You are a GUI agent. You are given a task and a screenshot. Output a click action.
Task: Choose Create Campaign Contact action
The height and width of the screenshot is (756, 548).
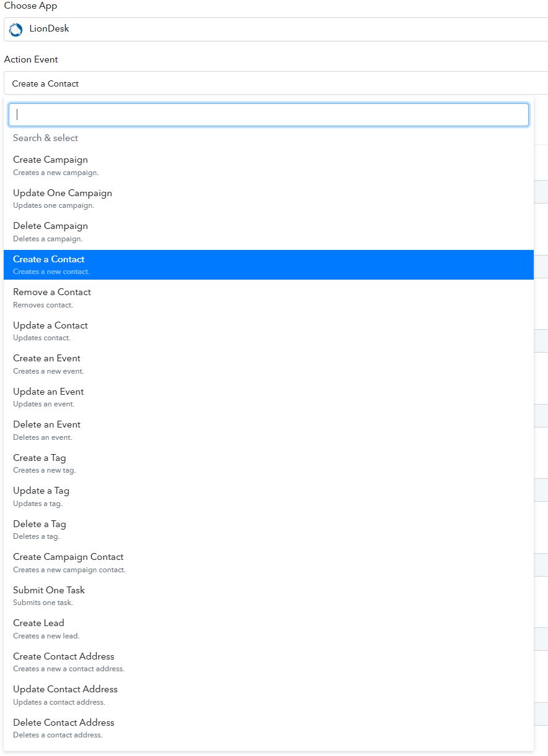tap(269, 562)
